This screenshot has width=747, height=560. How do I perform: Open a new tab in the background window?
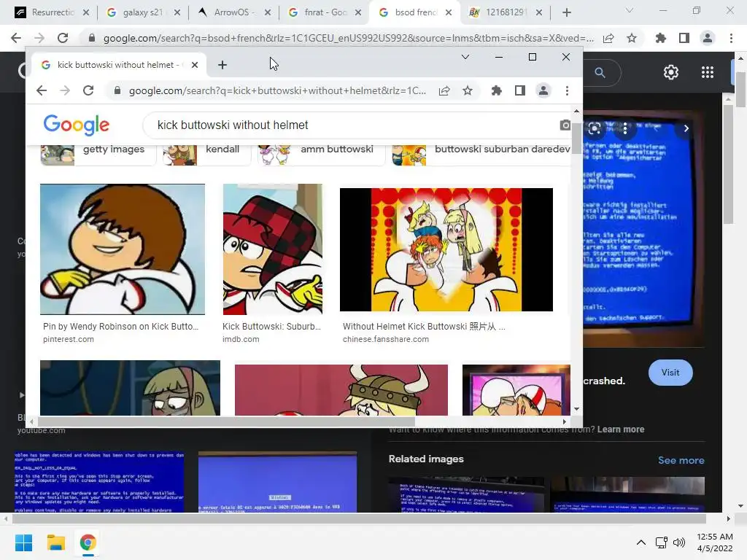click(x=566, y=12)
